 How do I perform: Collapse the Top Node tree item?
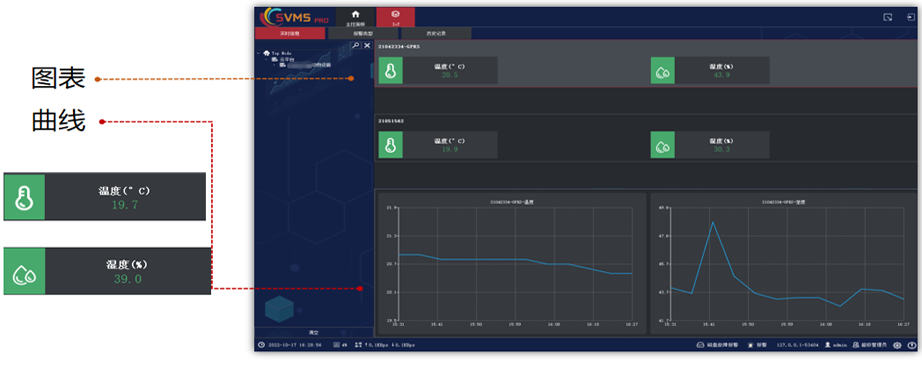point(259,53)
